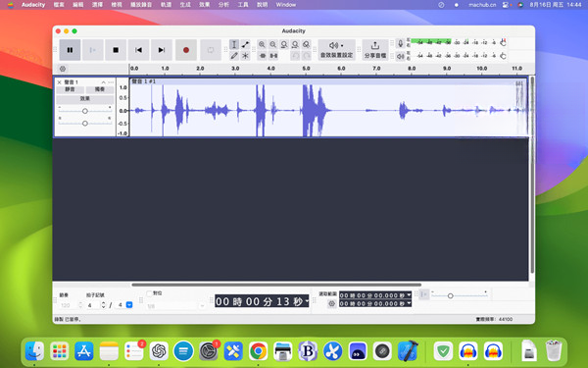The width and height of the screenshot is (588, 368).
Task: Click the 5.0 mark on the timeline ruler
Action: (306, 69)
